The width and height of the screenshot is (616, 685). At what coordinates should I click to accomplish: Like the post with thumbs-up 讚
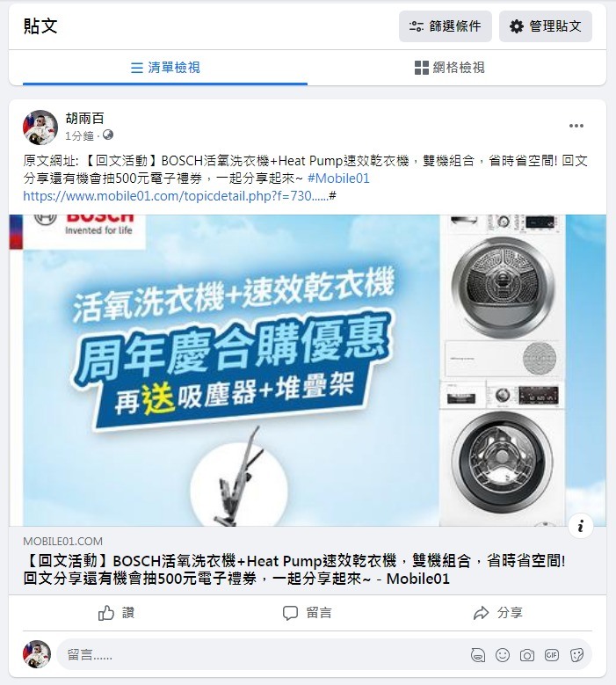[x=116, y=613]
